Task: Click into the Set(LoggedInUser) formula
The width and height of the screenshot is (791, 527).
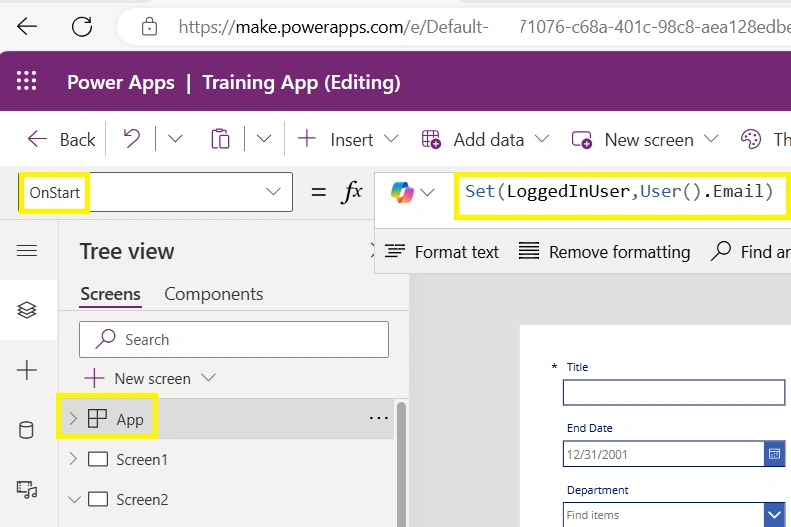Action: [619, 192]
